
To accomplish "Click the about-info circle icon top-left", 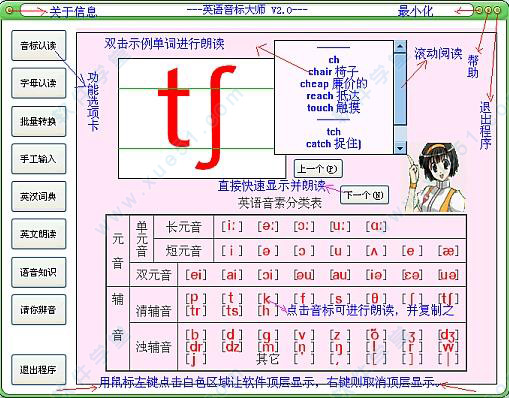I will (10, 11).
